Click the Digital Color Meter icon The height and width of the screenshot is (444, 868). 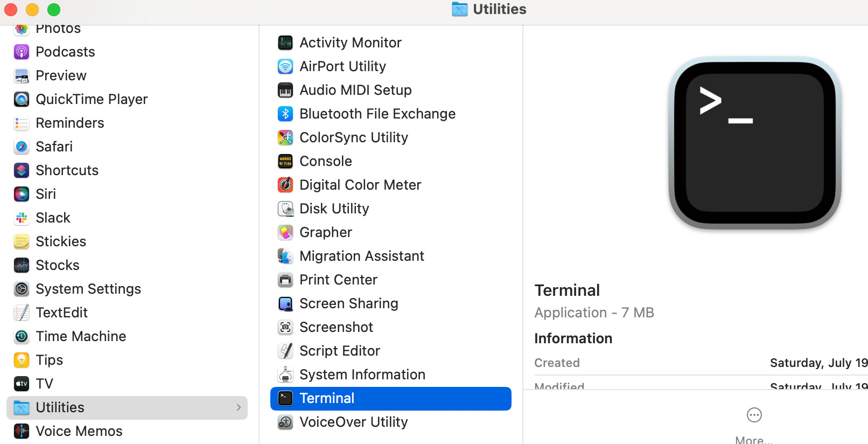[x=285, y=185]
